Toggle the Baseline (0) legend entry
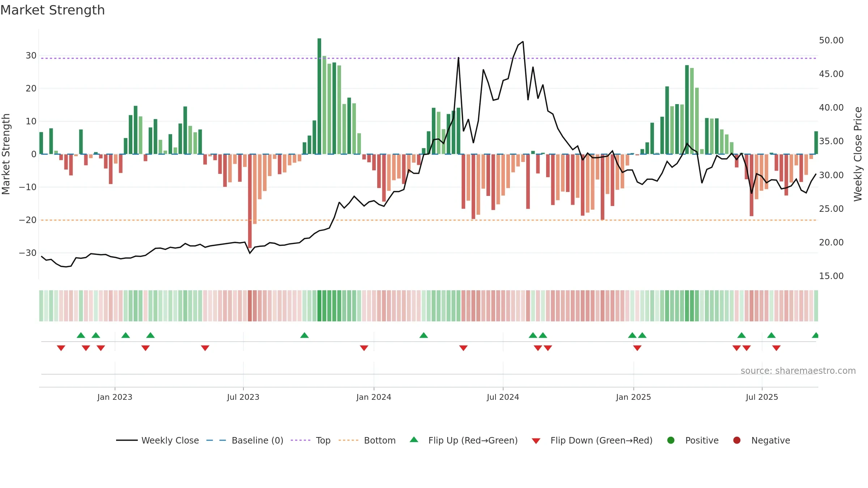The height and width of the screenshot is (488, 868). click(x=245, y=440)
